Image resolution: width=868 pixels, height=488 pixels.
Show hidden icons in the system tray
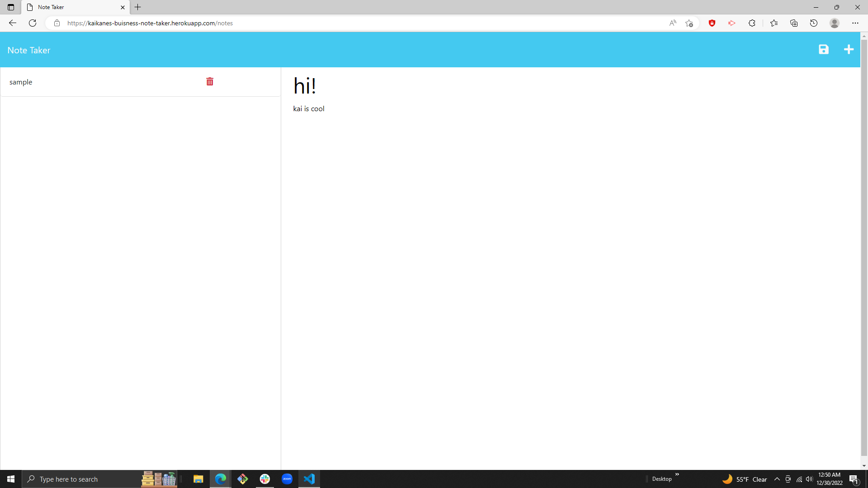tap(777, 479)
